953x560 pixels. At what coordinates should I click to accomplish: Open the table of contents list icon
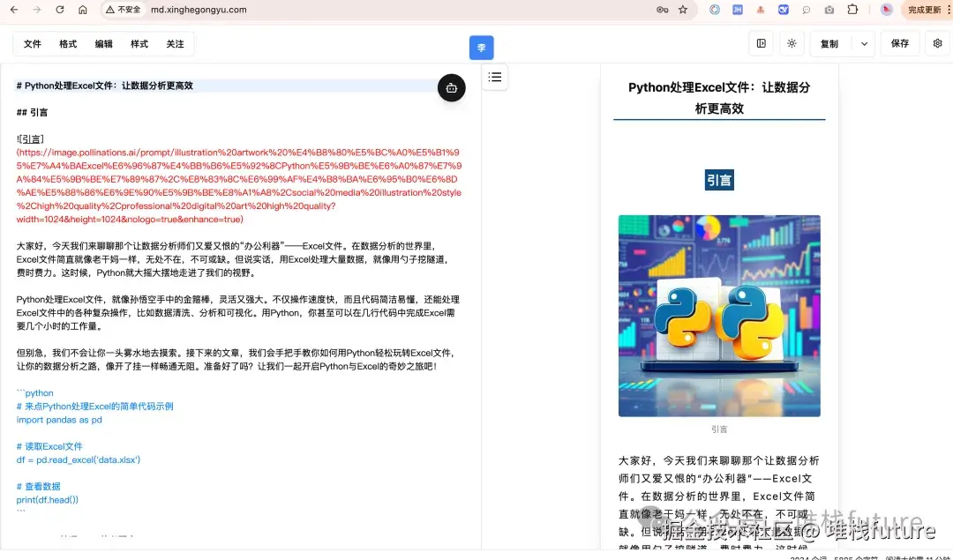click(495, 77)
